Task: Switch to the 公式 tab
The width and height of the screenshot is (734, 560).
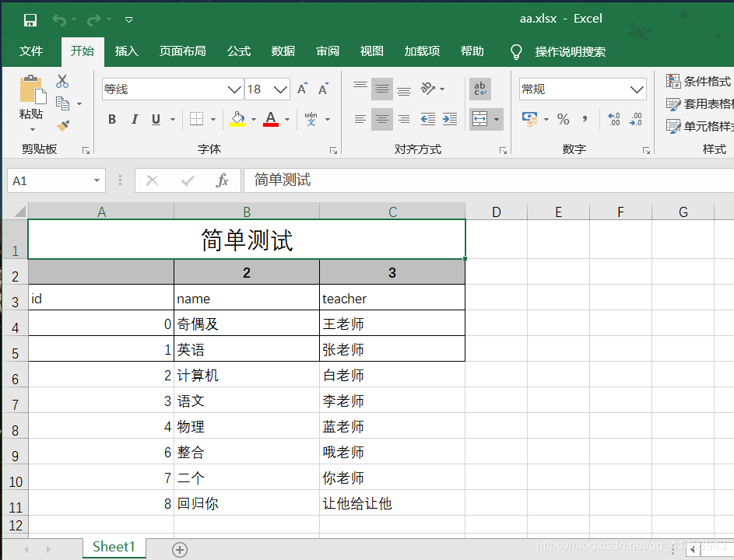Action: point(239,51)
